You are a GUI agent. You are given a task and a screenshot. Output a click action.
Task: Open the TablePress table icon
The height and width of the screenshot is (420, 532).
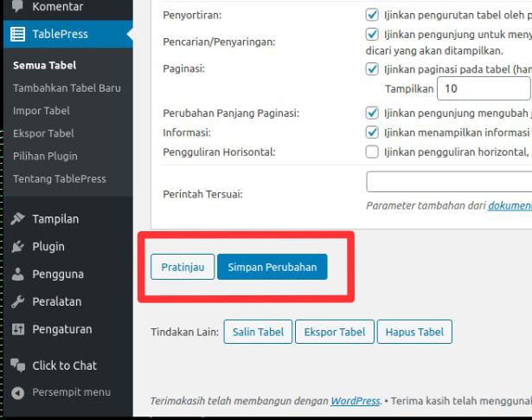(x=17, y=34)
